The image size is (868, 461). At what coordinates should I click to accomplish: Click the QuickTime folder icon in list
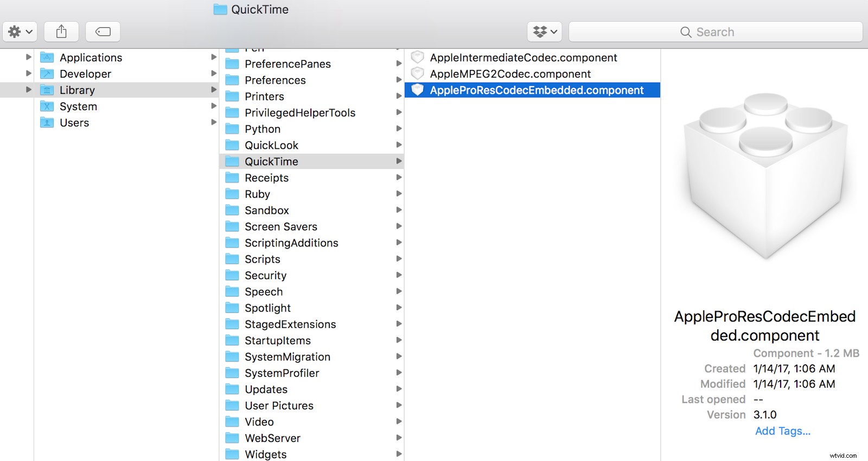[232, 162]
